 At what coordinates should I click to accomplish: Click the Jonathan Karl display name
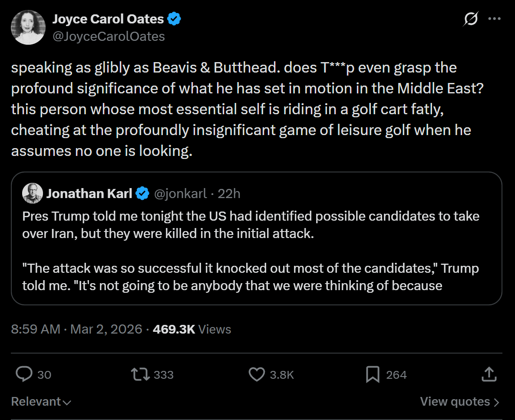click(89, 193)
